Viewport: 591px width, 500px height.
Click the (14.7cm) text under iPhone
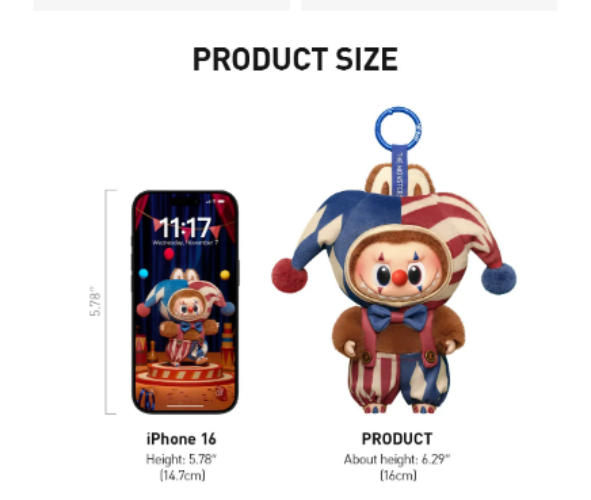[x=182, y=475]
